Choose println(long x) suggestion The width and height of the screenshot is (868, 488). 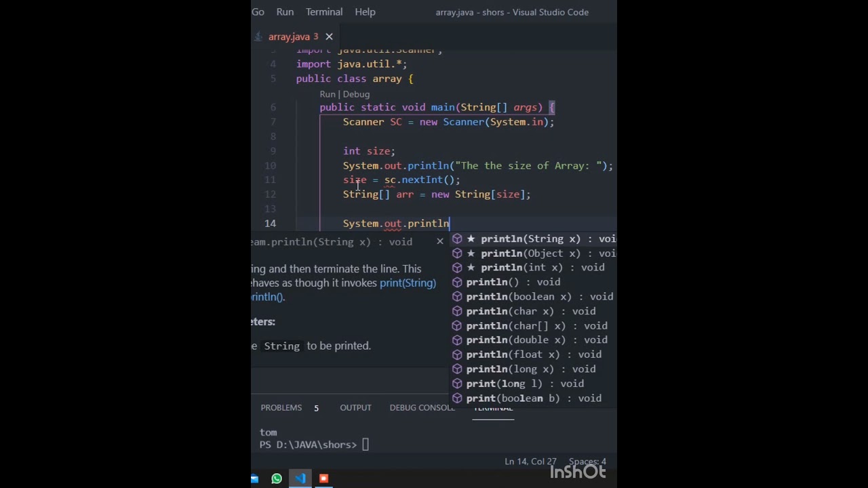coord(534,369)
